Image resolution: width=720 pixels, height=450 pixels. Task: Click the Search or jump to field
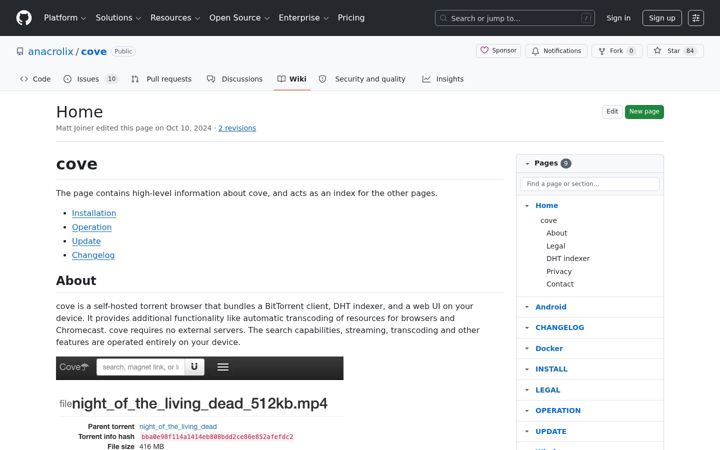[x=515, y=18]
